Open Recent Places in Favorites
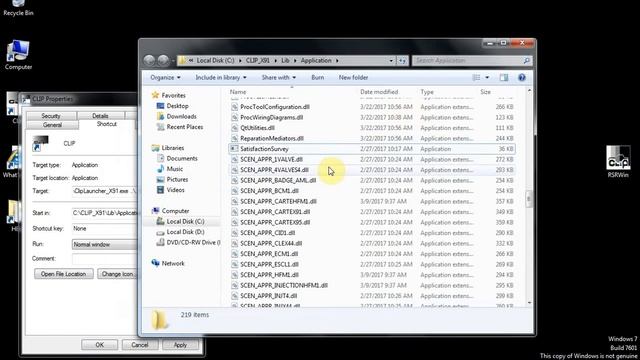The height and width of the screenshot is (360, 640). 184,127
